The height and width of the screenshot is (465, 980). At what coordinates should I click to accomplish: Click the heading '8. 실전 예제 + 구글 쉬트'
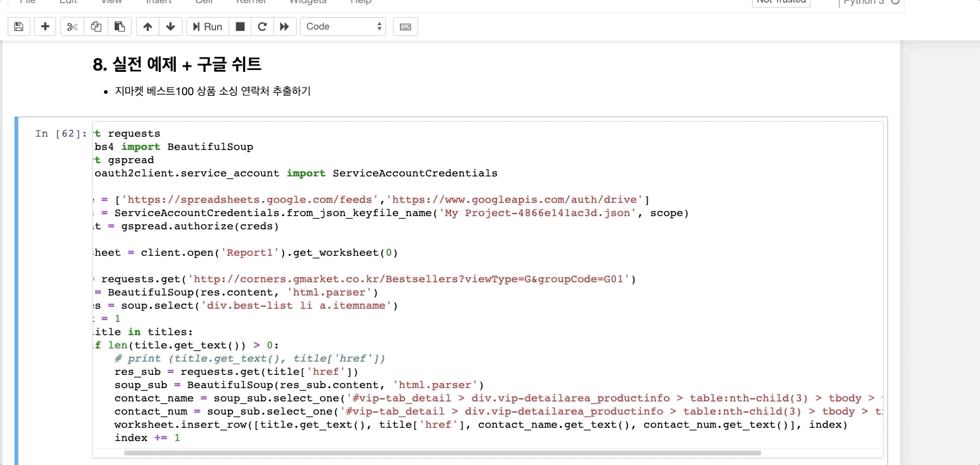(177, 64)
